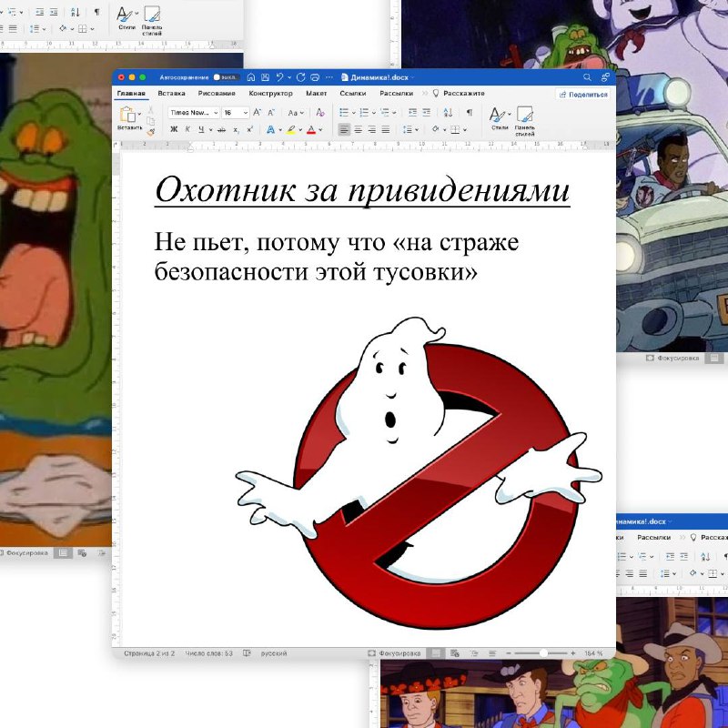Enable Print Layout view in status bar
Viewport: 728px width, 728px height.
pos(436,653)
